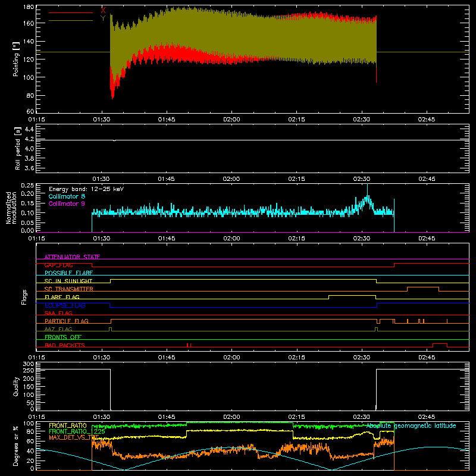The image size is (476, 476).
Task: Select the green FRONT_RATIO_1225 legend entry
Action: 77,431
